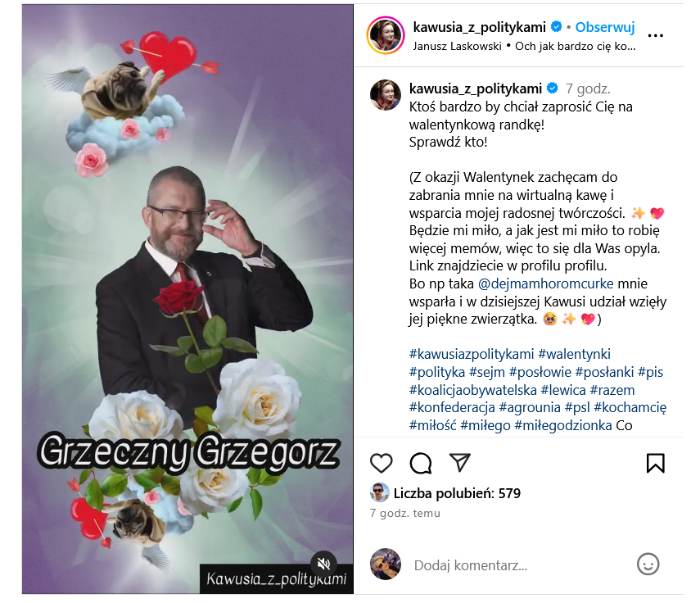Open the three-dot more options menu
The width and height of the screenshot is (700, 603).
pos(655,35)
